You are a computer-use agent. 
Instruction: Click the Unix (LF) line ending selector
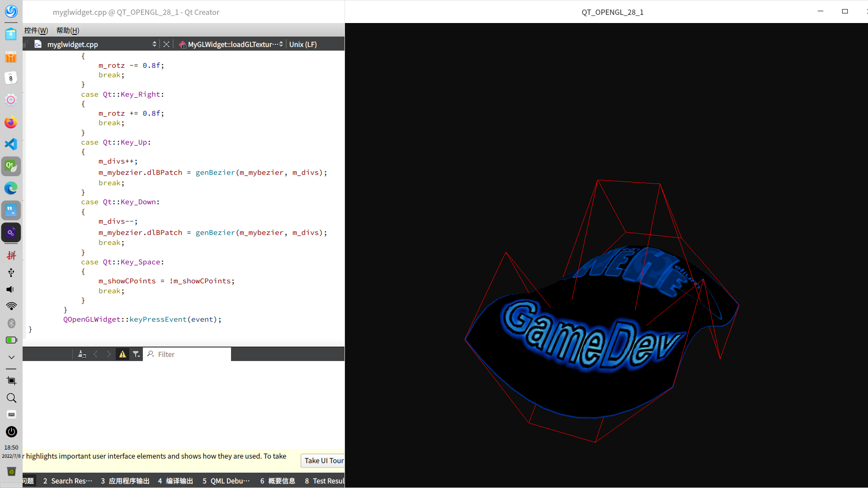tap(303, 44)
